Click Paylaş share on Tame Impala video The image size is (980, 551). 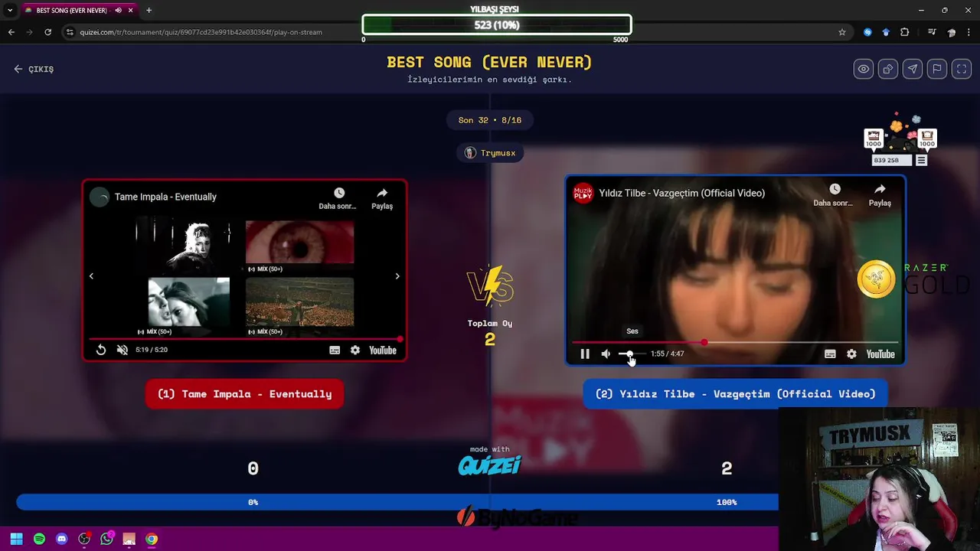click(382, 198)
